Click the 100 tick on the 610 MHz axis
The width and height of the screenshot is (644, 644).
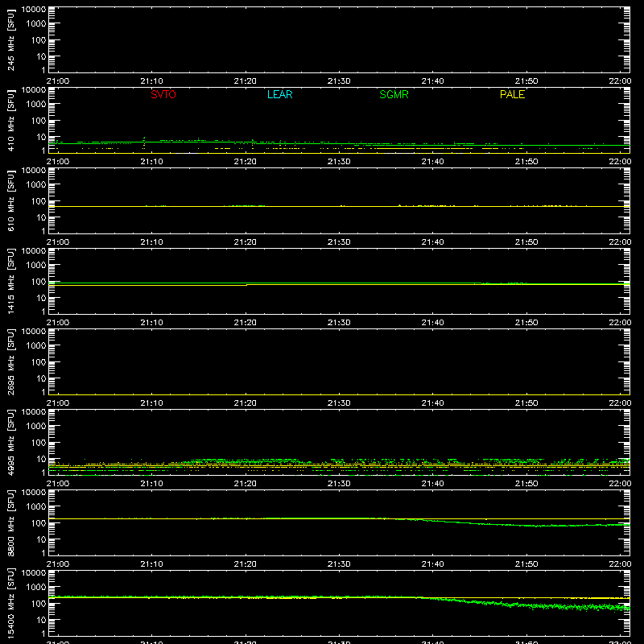click(x=39, y=200)
